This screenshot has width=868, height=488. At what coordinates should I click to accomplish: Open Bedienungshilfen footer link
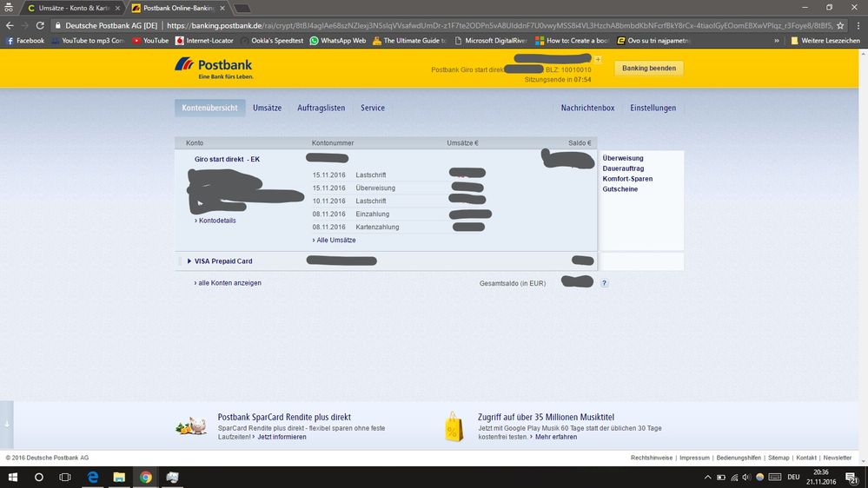(x=739, y=458)
